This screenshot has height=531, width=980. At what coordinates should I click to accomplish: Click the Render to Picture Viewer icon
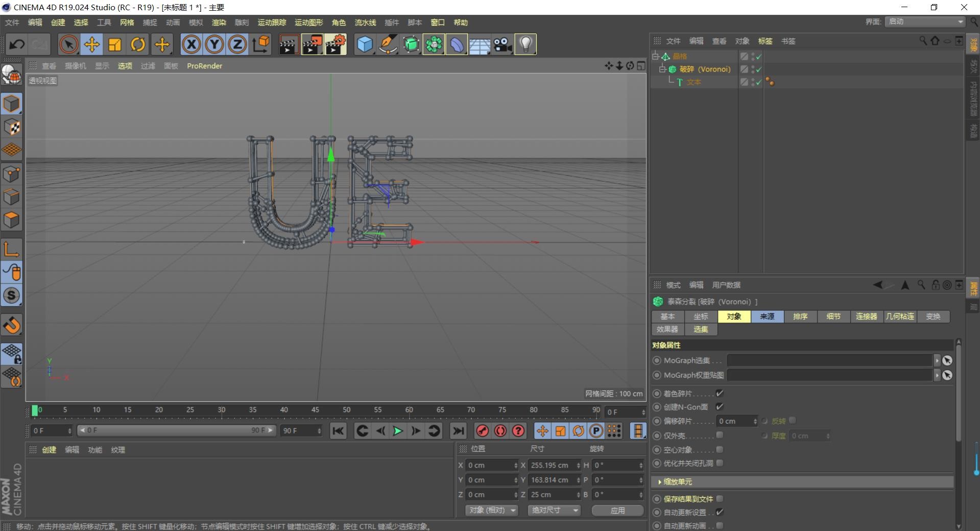point(312,44)
